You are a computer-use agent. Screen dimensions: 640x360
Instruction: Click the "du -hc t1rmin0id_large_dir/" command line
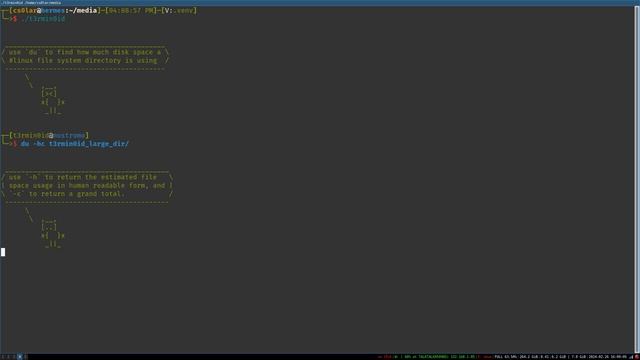click(x=75, y=144)
